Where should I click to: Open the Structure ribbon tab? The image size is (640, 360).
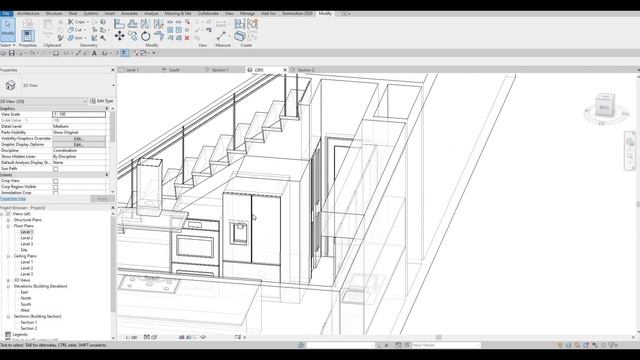pyautogui.click(x=54, y=13)
